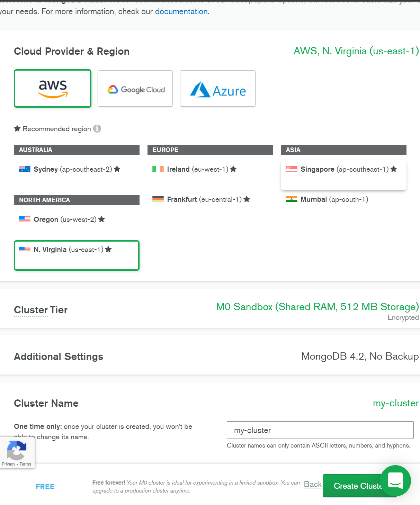The width and height of the screenshot is (420, 505).
Task: Click the star next to Singapore
Action: (x=394, y=169)
